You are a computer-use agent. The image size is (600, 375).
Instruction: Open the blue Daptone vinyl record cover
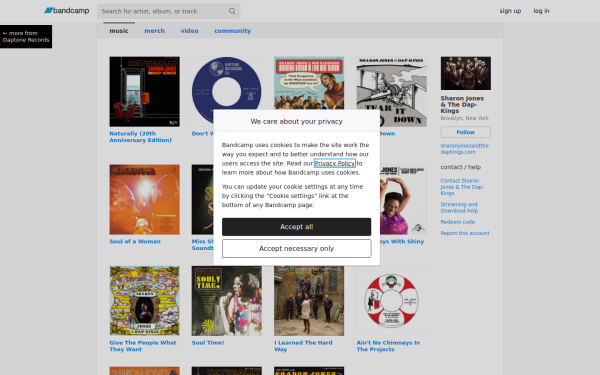(227, 83)
